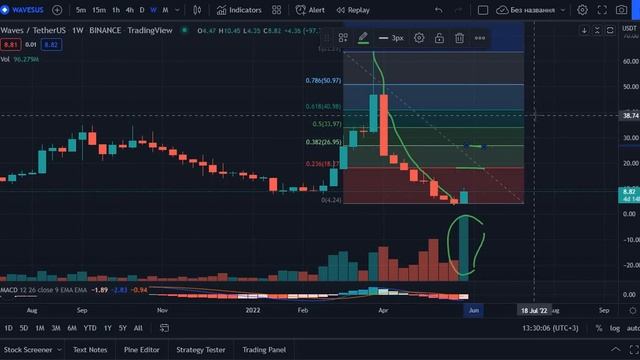Viewport: 640px width, 360px height.
Task: Switch to the D daily timeframe
Action: [142, 10]
